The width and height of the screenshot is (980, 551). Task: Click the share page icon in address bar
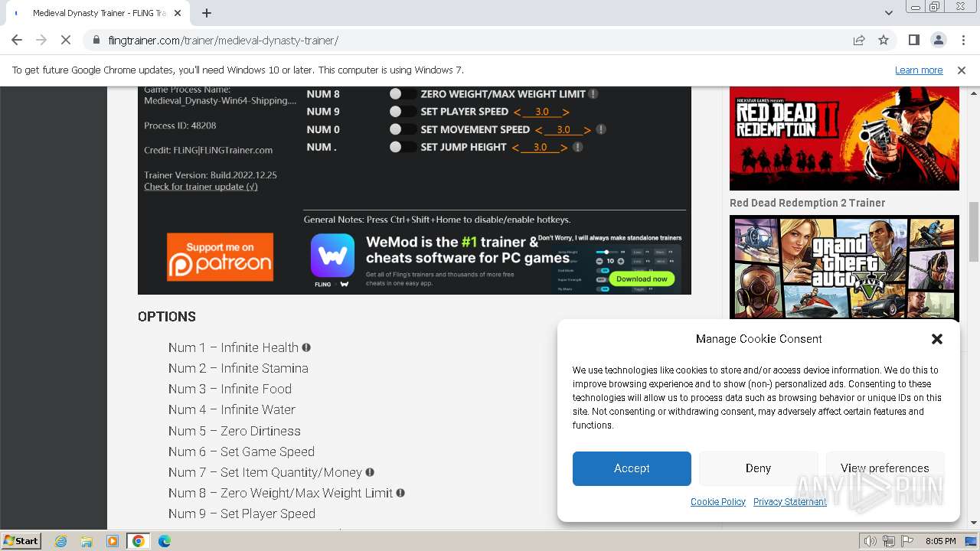point(859,40)
